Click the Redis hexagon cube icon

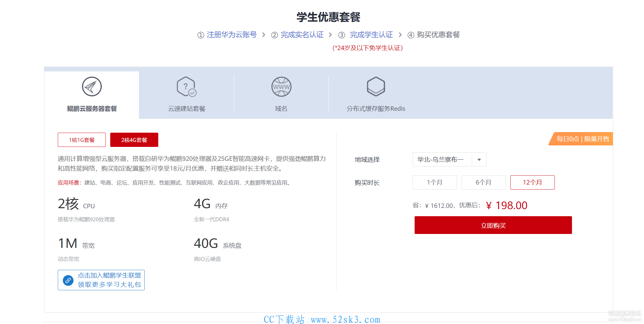(x=376, y=86)
